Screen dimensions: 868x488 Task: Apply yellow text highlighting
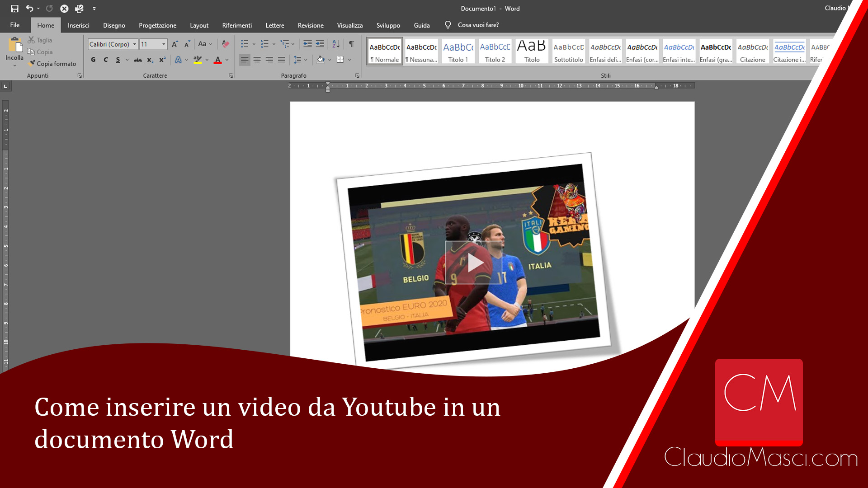198,59
